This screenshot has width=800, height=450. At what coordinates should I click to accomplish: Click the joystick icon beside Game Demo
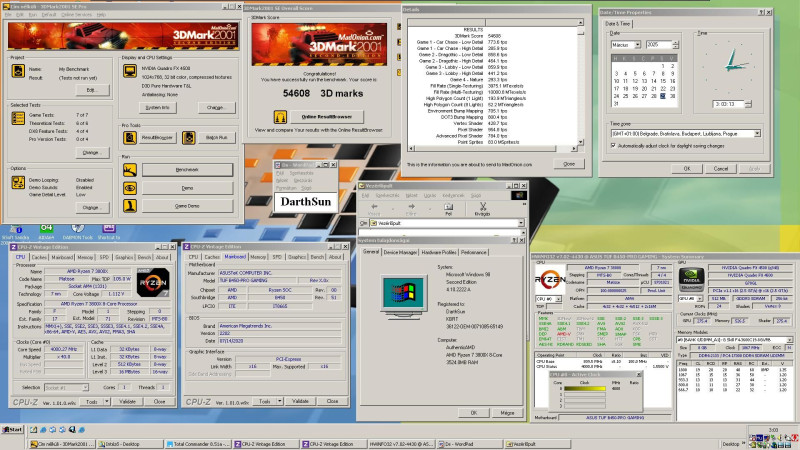[x=130, y=206]
